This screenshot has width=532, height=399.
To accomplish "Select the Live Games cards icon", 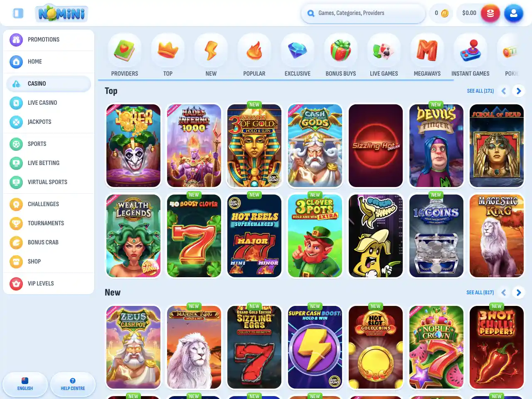I will coord(384,50).
